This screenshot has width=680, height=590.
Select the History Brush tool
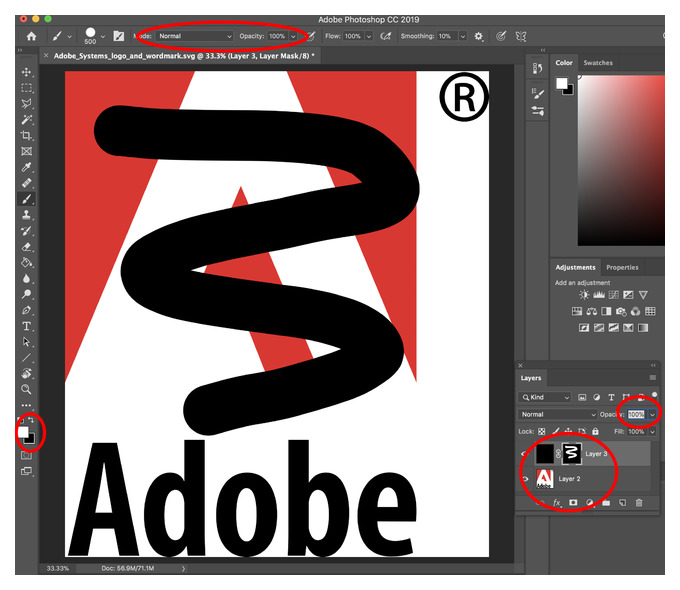pos(26,231)
